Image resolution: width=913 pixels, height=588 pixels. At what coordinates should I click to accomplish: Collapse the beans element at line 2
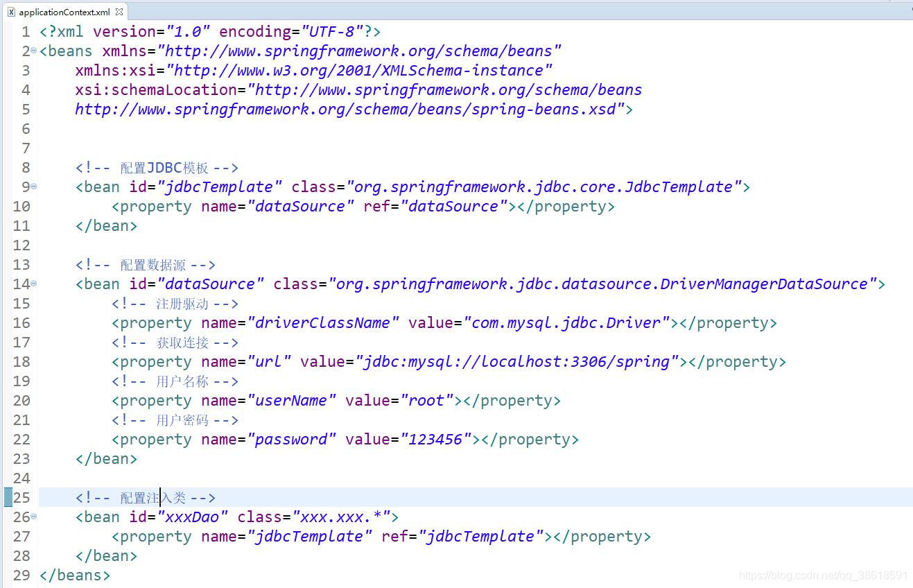[x=34, y=51]
